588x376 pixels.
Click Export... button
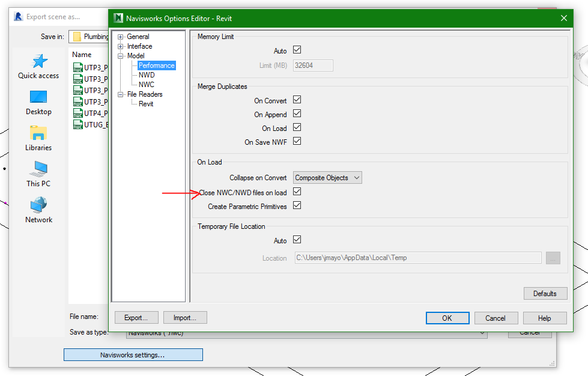click(136, 318)
